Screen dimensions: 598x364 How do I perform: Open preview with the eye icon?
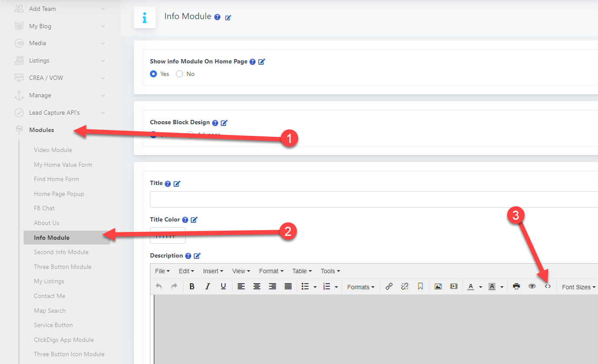click(x=532, y=287)
